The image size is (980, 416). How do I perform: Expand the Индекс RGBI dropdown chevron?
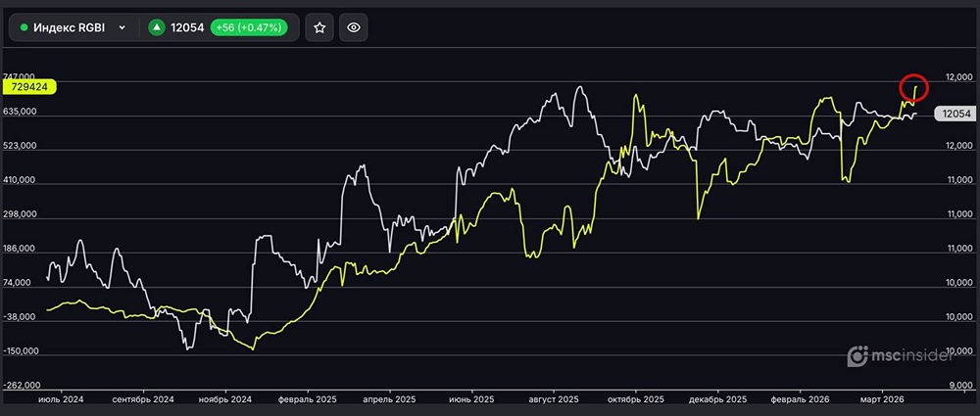coord(122,27)
